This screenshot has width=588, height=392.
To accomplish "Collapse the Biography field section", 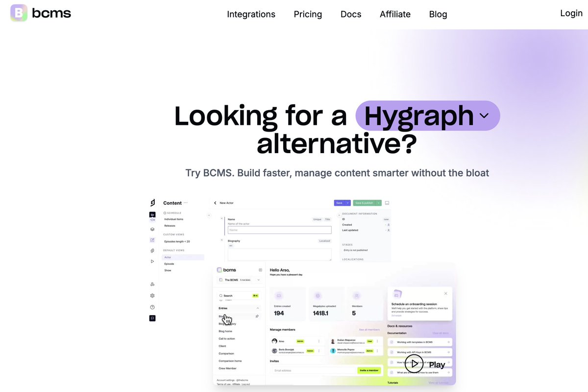I will (222, 240).
